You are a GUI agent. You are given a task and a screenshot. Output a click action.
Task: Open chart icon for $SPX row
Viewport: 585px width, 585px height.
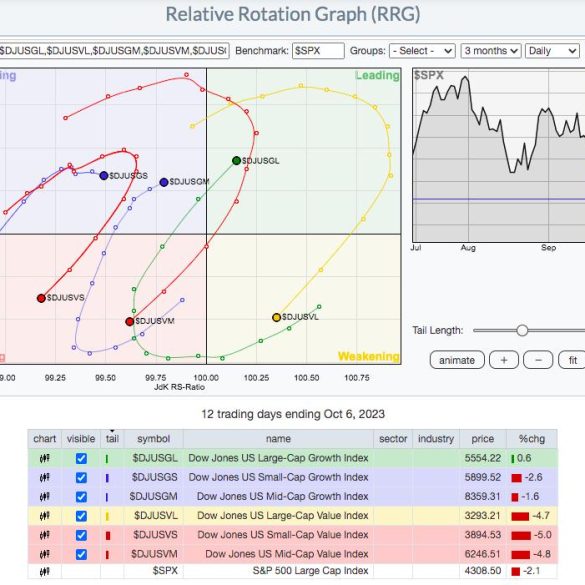44,571
